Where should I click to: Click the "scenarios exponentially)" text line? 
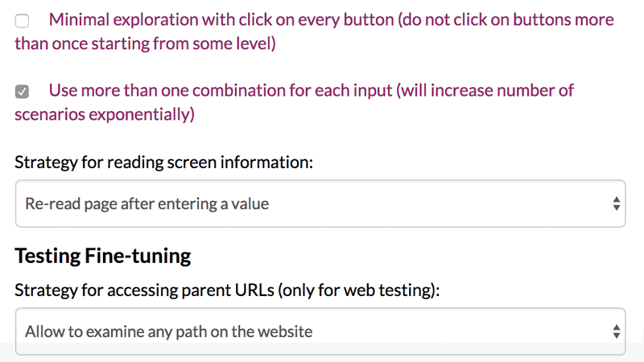(105, 114)
